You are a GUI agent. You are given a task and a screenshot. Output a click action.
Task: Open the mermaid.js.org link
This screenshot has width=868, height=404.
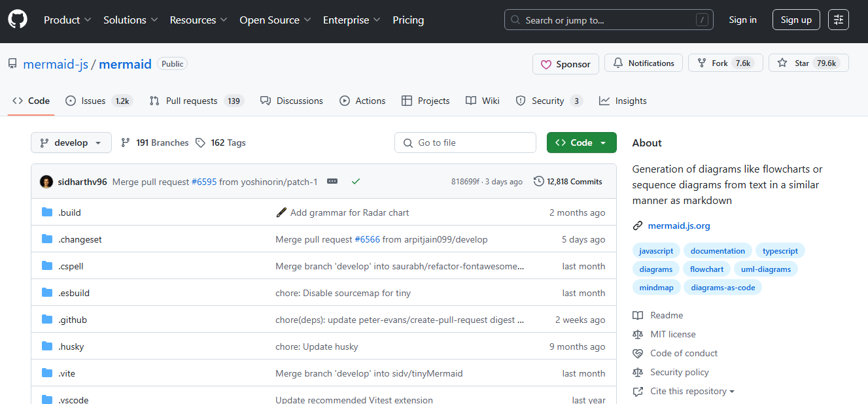679,226
